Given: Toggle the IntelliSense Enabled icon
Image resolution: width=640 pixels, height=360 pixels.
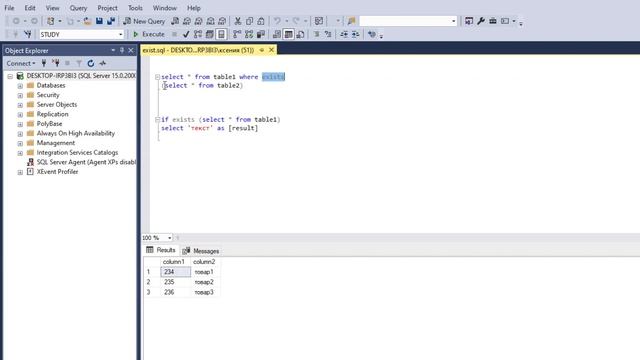Looking at the screenshot, I should pyautogui.click(x=221, y=34).
